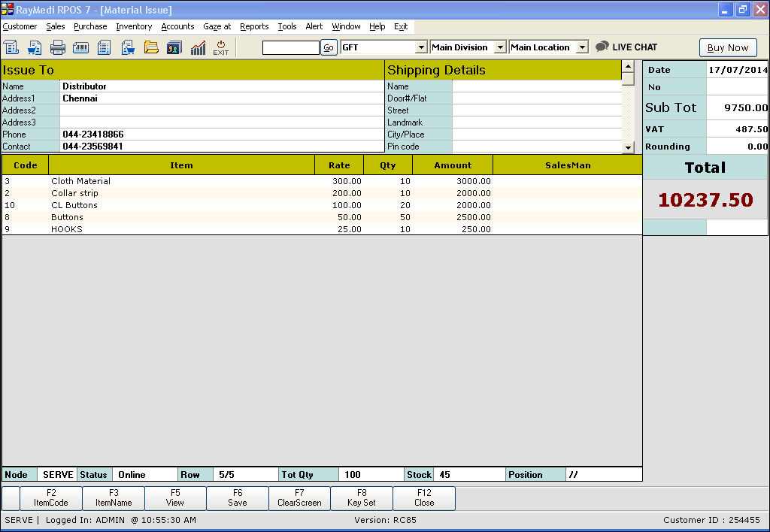
Task: Click the first receipt icon in toolbar
Action: click(x=11, y=47)
